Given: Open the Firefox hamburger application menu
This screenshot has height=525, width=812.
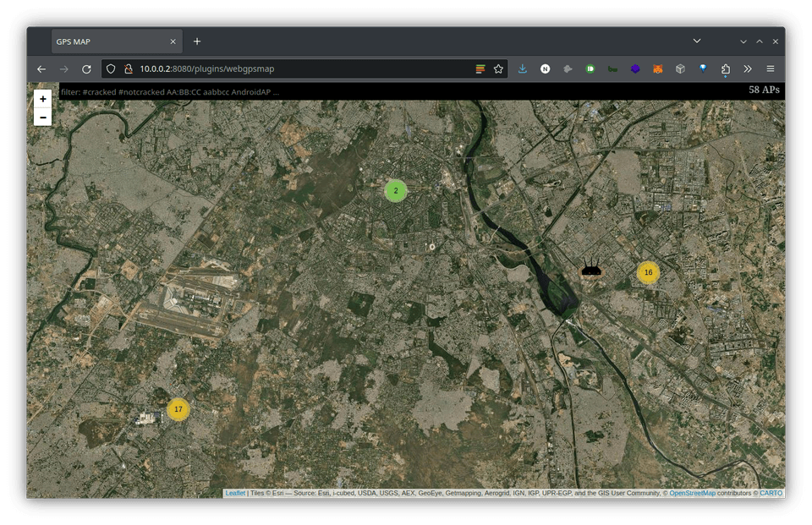Looking at the screenshot, I should 770,68.
